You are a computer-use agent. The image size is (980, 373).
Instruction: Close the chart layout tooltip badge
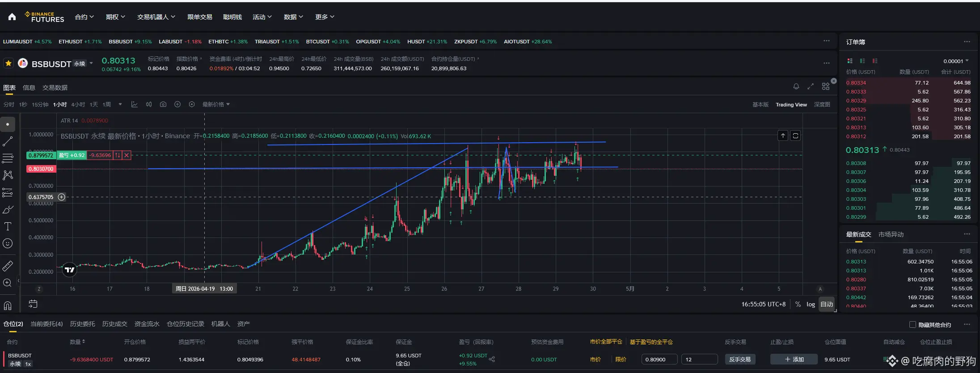(x=834, y=81)
